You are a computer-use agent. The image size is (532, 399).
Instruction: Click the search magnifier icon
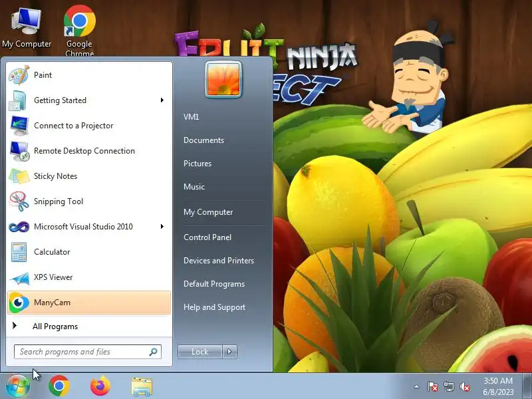154,352
